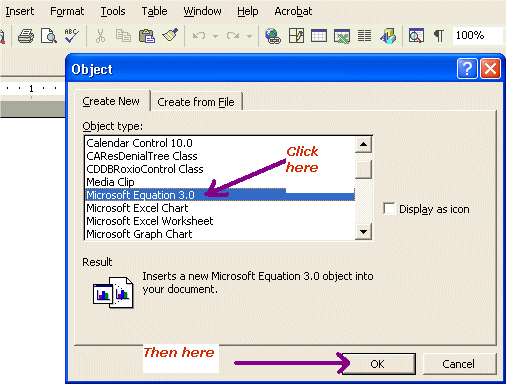Click the Redo arrow icon

click(233, 35)
